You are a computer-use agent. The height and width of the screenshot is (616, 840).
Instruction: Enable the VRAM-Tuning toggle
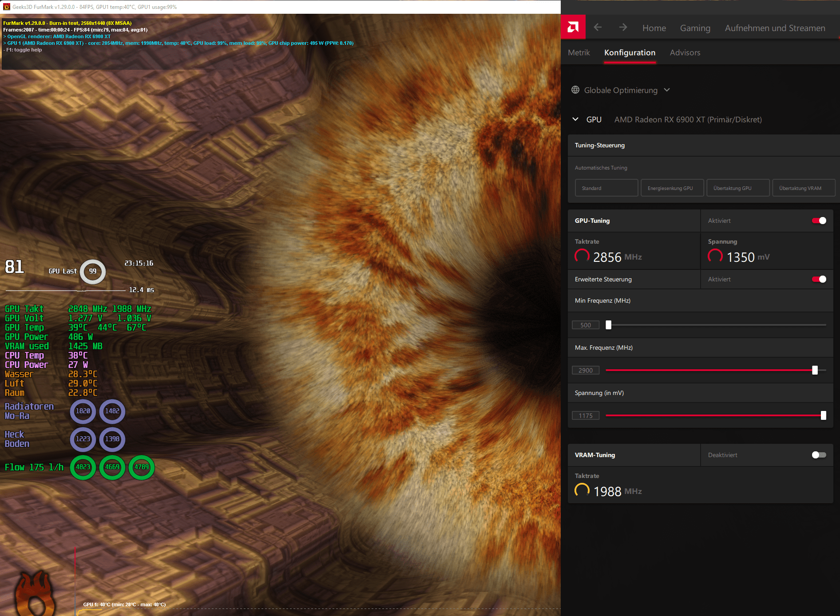point(819,455)
